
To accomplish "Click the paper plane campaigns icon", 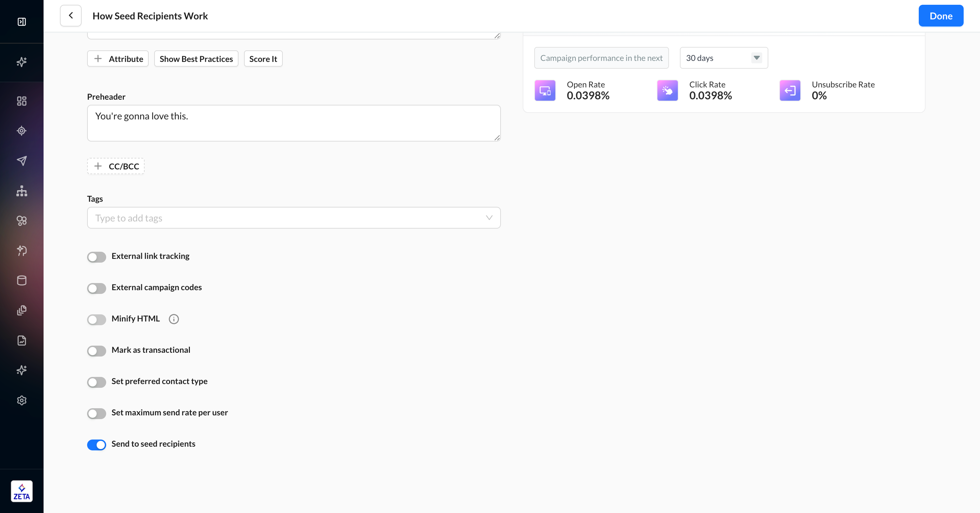I will pos(22,161).
